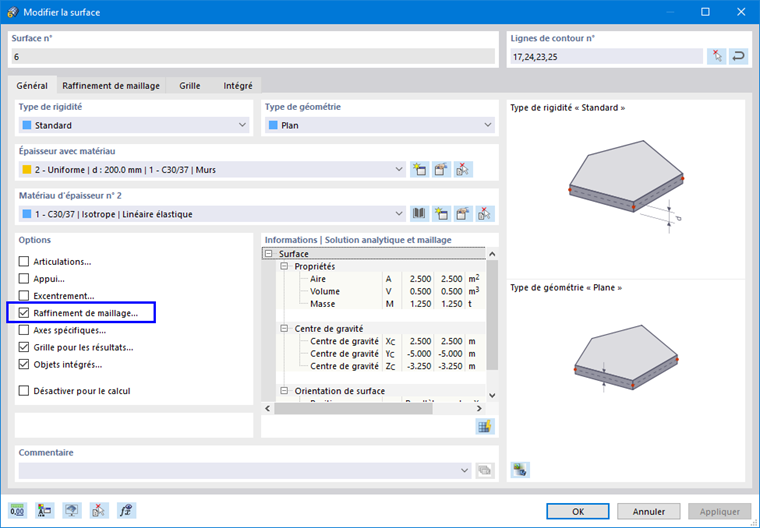Toggle the Excentrement checkbox
760x528 pixels.
tap(24, 296)
